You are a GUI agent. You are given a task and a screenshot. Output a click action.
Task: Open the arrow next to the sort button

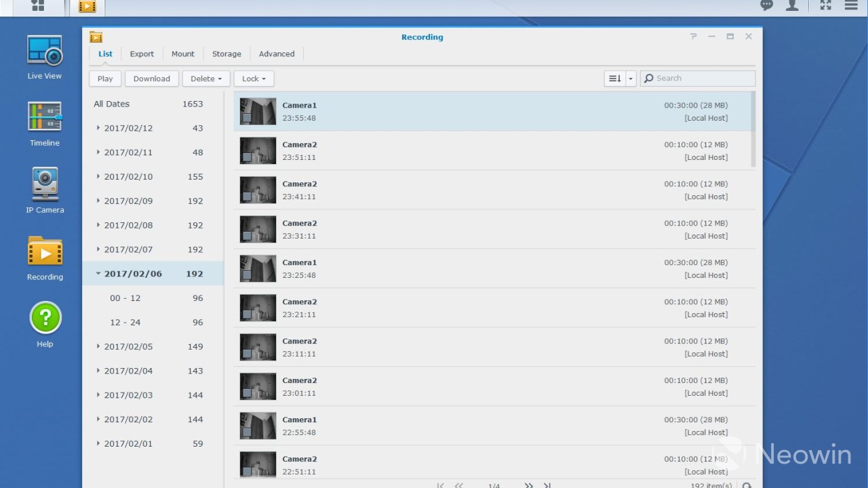click(631, 79)
